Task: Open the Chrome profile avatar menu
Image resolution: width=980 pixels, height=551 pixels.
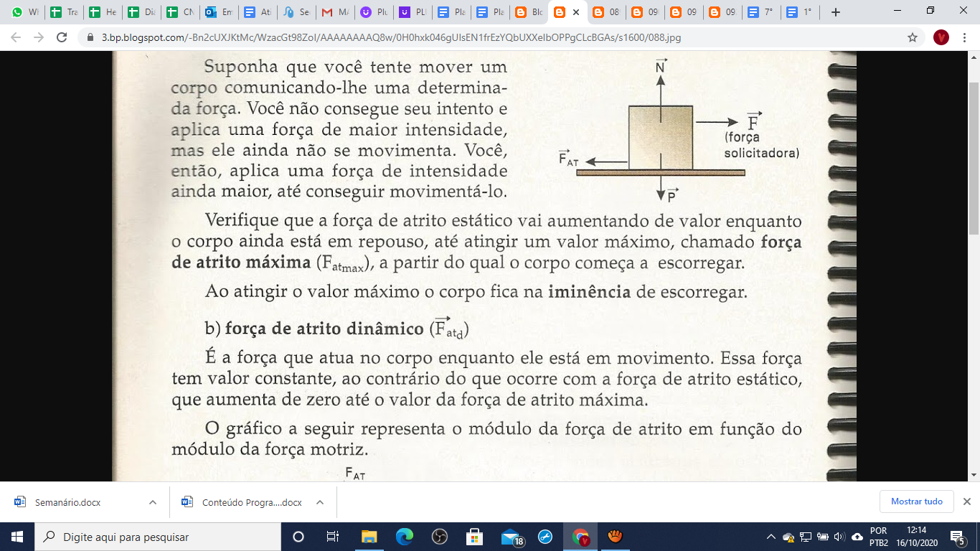Action: 941,37
